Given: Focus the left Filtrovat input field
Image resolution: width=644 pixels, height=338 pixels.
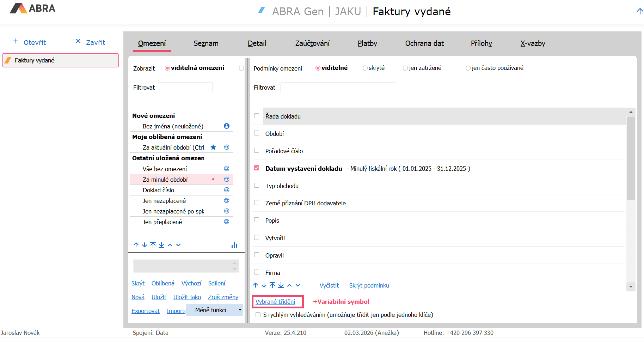Looking at the screenshot, I should tap(185, 87).
